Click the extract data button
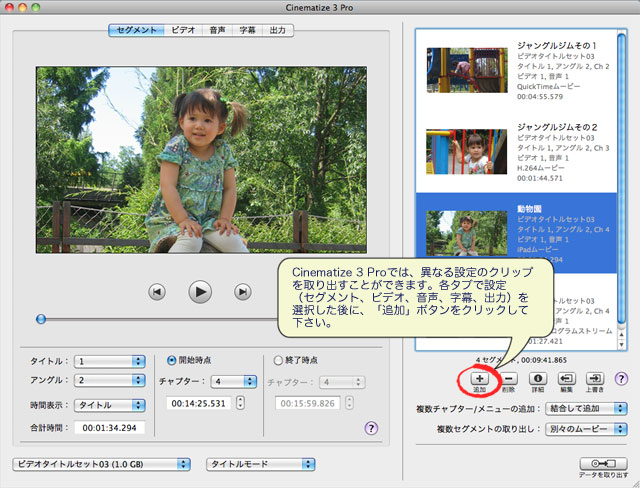 603,464
